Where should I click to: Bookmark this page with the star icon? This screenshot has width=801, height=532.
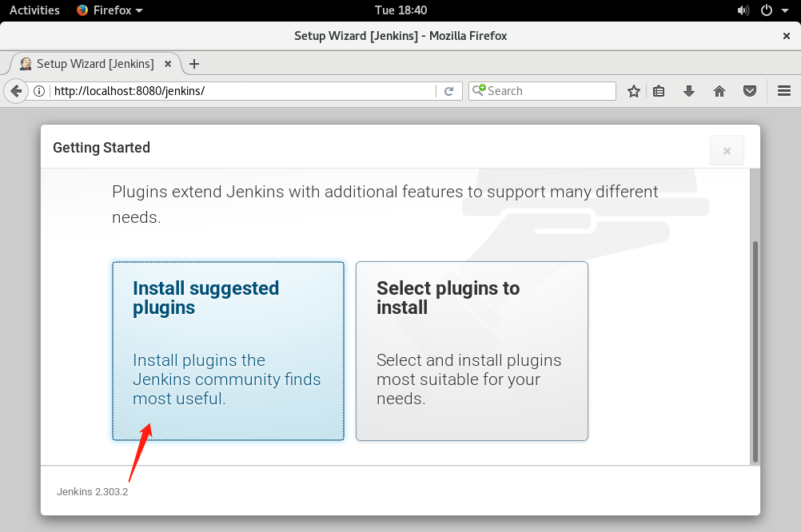pyautogui.click(x=633, y=90)
